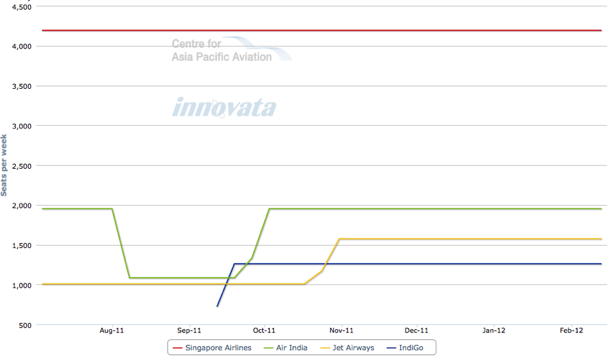Image resolution: width=610 pixels, height=360 pixels.
Task: Click the red Singapore Airlines legend swatch
Action: point(177,348)
